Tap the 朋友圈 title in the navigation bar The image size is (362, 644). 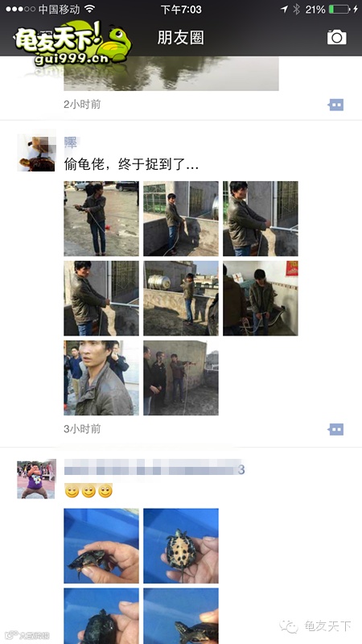180,38
